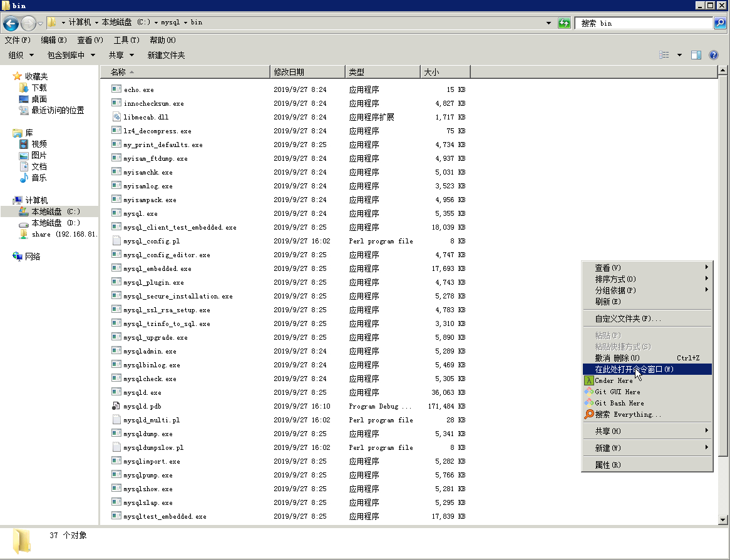Click the green Refresh address bar icon
The height and width of the screenshot is (560, 730).
coord(564,23)
